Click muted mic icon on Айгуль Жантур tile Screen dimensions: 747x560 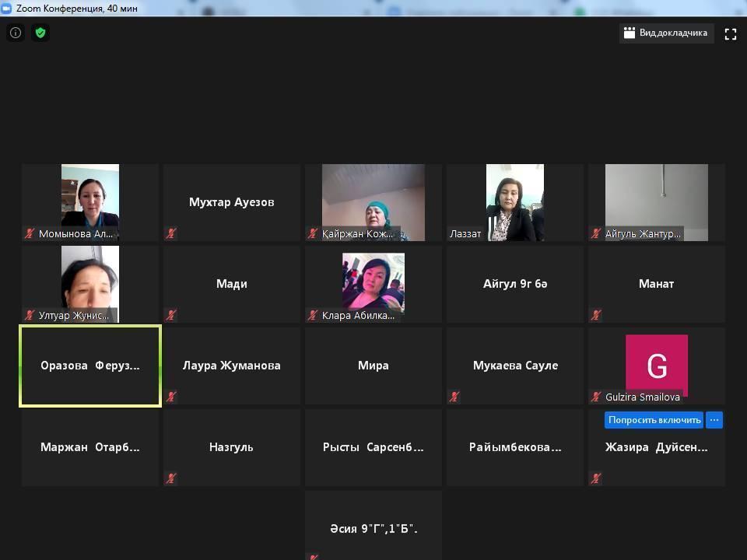click(x=596, y=233)
